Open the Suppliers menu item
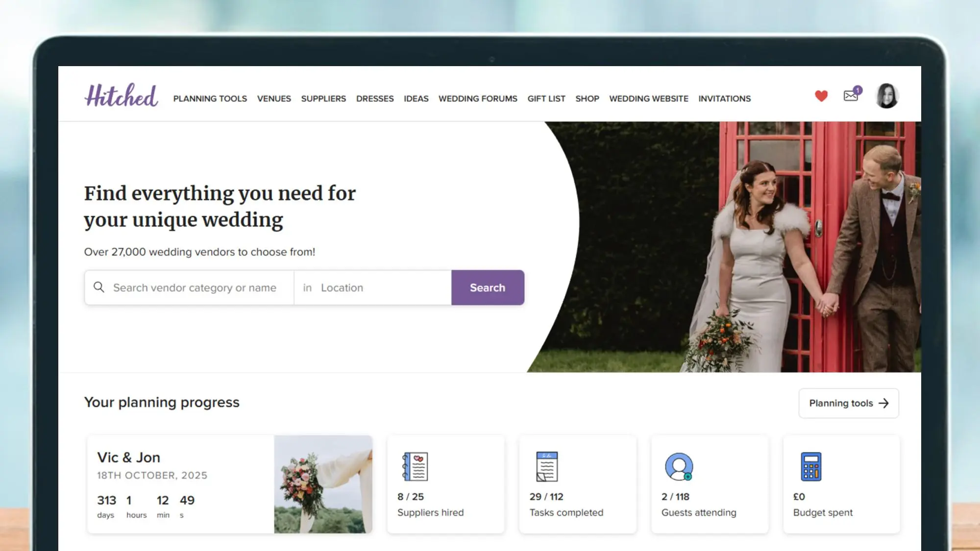 click(323, 98)
